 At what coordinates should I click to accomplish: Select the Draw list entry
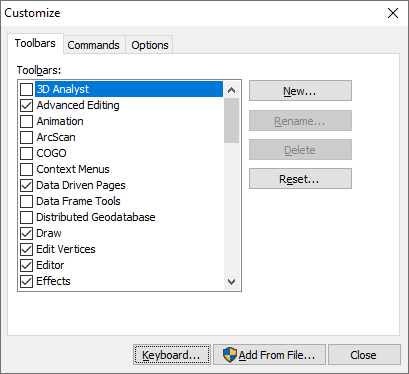49,233
